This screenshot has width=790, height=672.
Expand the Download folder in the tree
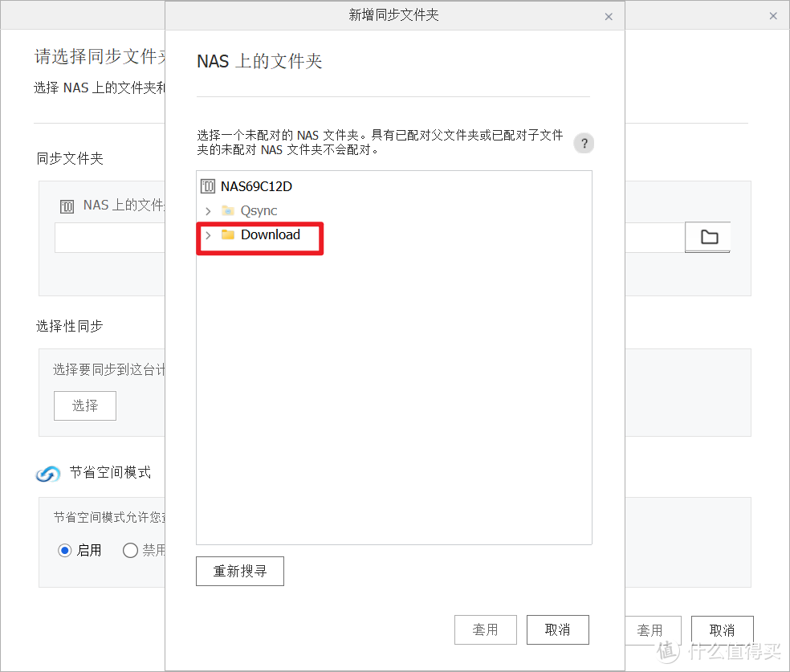point(209,234)
